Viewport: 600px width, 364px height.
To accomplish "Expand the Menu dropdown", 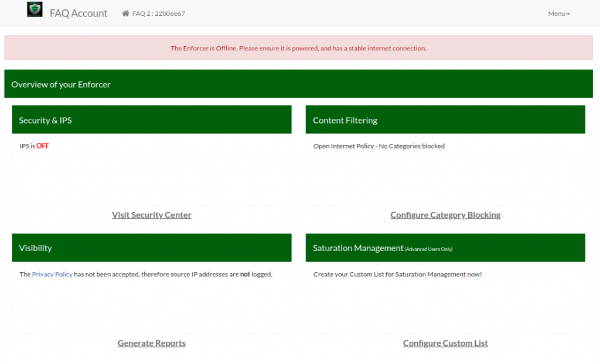I will click(558, 13).
